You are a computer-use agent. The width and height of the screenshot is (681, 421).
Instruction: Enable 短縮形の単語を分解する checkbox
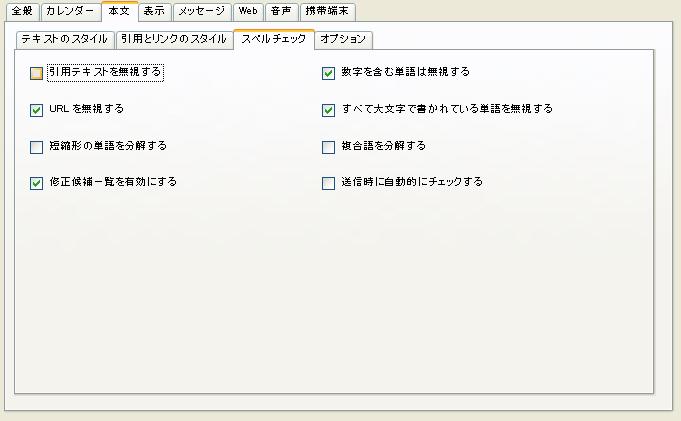(x=36, y=147)
